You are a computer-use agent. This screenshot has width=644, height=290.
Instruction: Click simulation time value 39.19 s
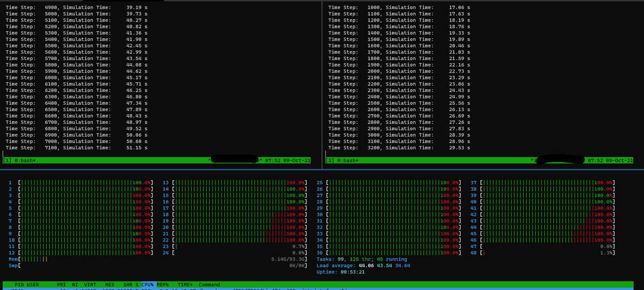point(137,8)
